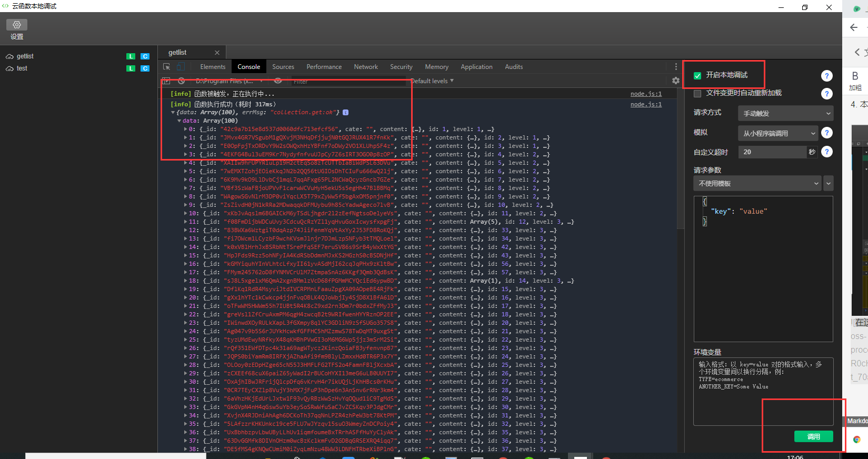Open help for 自定义超时
Screen dimensions: 868x459
coord(827,152)
